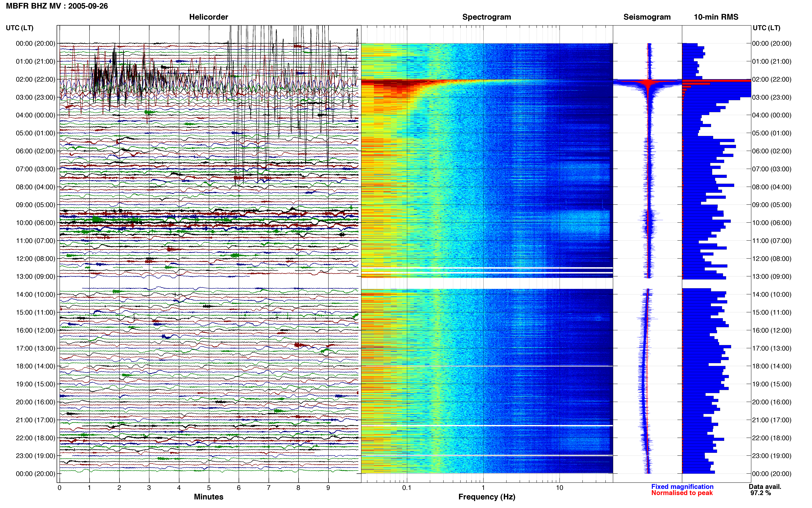The width and height of the screenshot is (812, 508).
Task: Click '02:00 (22:00)' label beside the RMS panel
Action: point(772,79)
